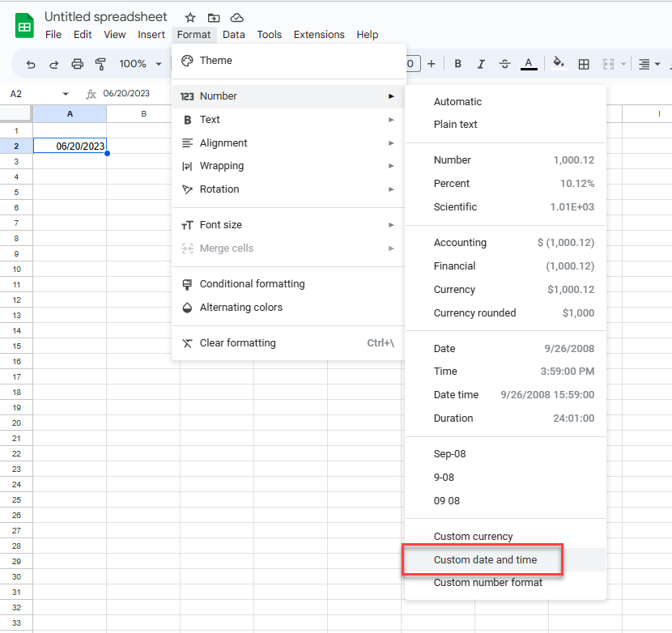Toggle bold formatting
Image resolution: width=672 pixels, height=633 pixels.
(x=457, y=63)
